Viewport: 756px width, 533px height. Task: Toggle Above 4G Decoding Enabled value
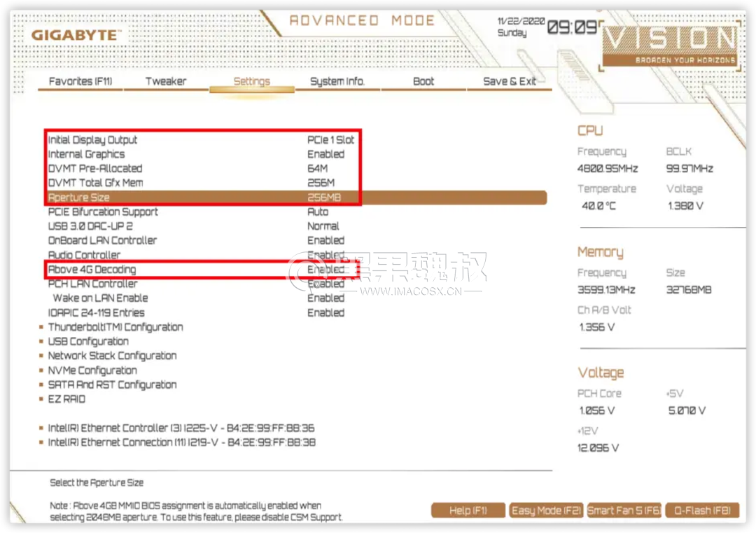pyautogui.click(x=326, y=269)
